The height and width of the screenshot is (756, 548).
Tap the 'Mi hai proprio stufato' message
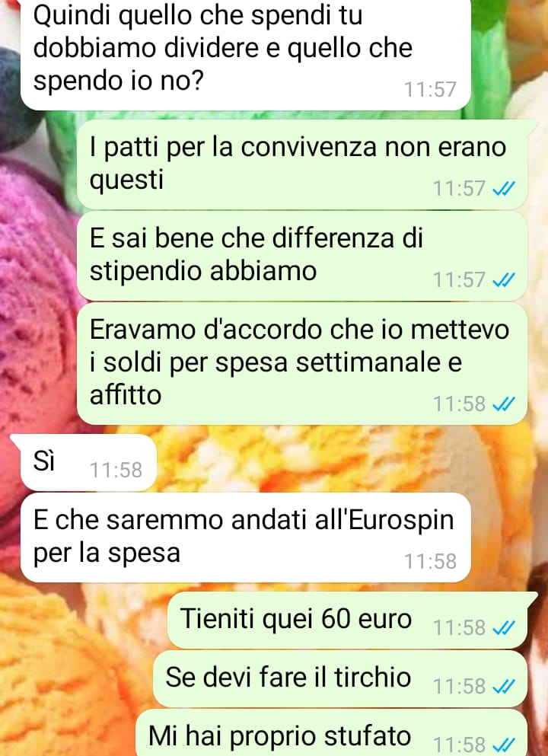[331, 733]
